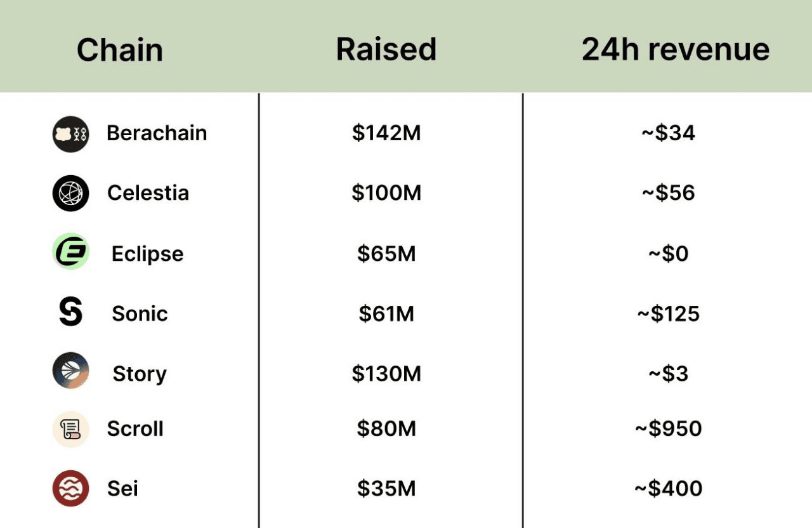Viewport: 812px width, 528px height.
Task: Click Story's $130M raised value
Action: tap(386, 374)
